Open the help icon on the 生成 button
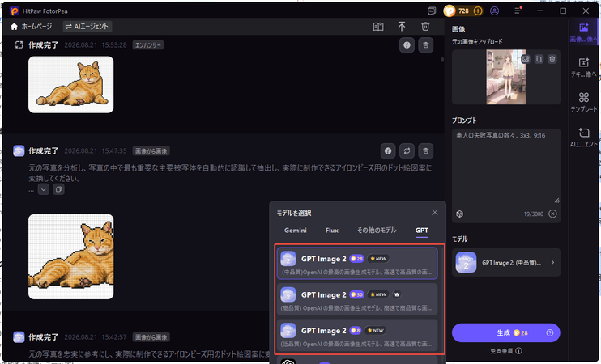601x364 pixels. (x=550, y=333)
